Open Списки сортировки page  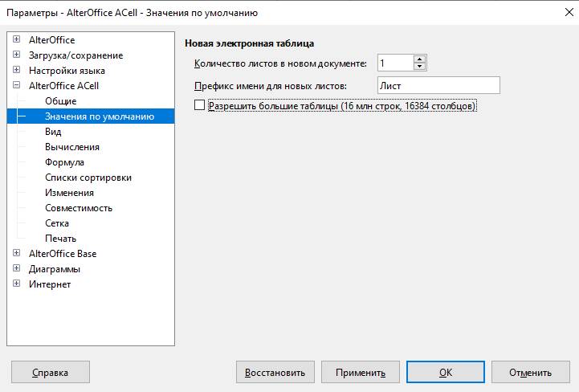tap(88, 178)
